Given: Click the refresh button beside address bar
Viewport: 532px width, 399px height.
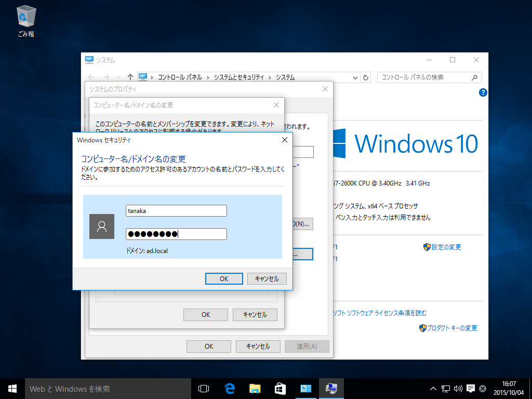Looking at the screenshot, I should pos(365,77).
